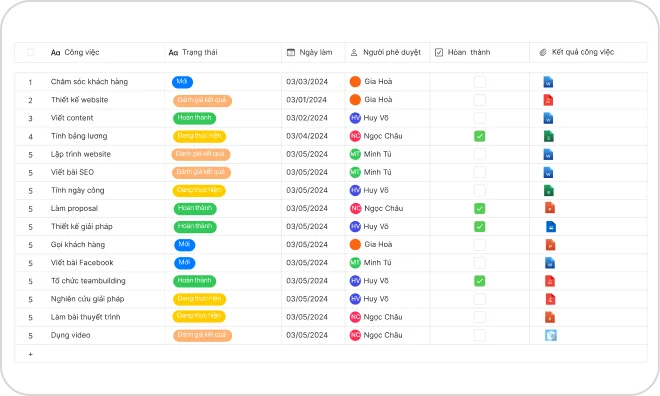Add a new row with the plus button
The image size is (660, 396).
tap(30, 354)
